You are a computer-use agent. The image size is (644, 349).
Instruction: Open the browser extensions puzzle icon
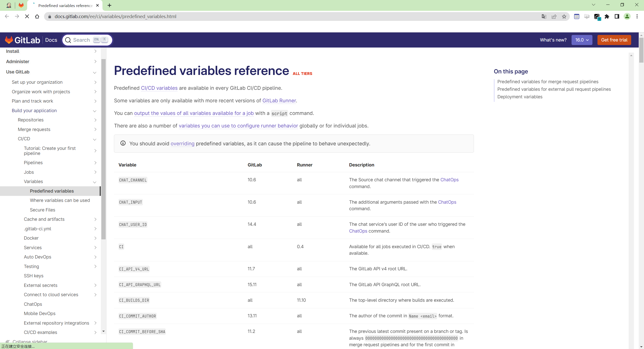pos(607,17)
